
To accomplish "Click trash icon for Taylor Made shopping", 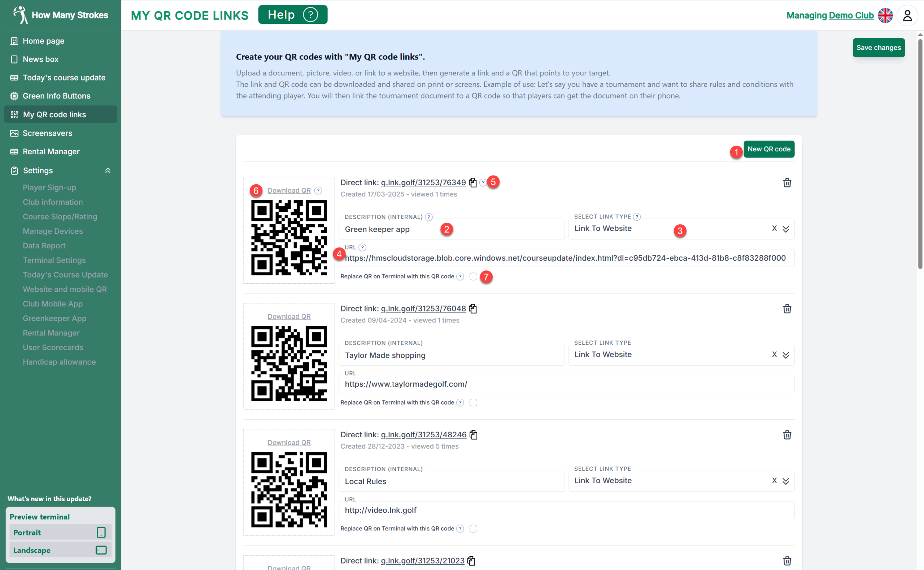I will click(x=787, y=309).
